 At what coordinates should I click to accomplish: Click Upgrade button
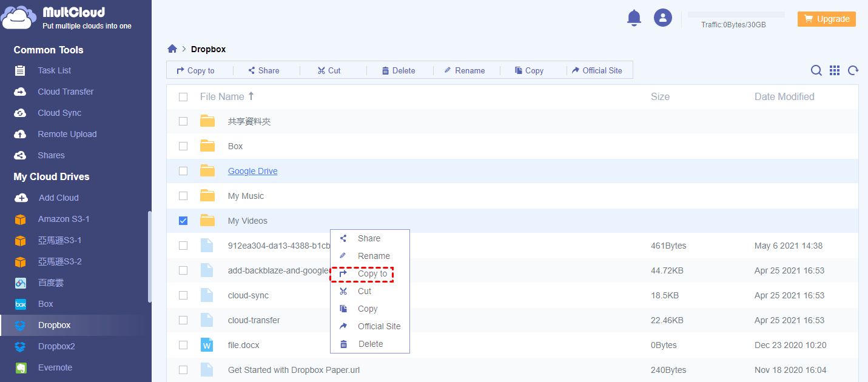point(827,19)
